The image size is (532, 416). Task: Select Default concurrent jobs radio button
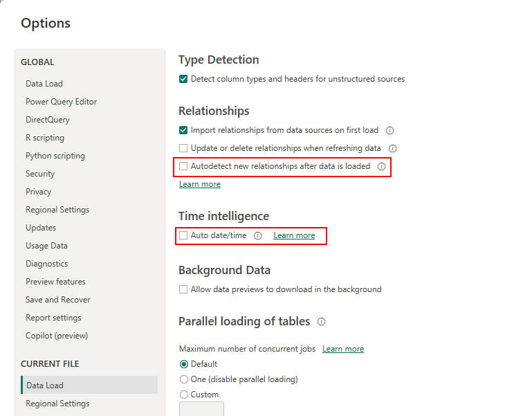click(x=184, y=364)
